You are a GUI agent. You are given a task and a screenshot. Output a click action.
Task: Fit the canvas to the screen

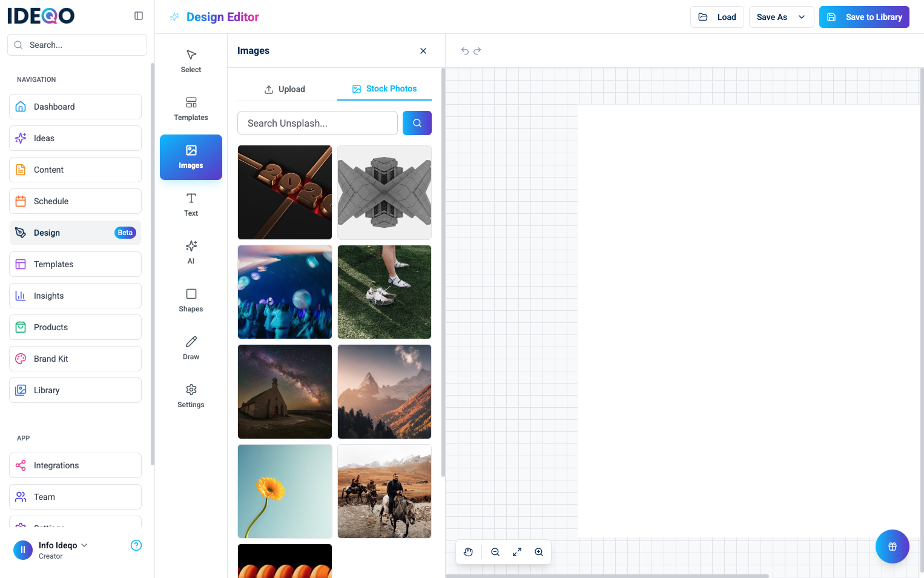click(x=516, y=552)
